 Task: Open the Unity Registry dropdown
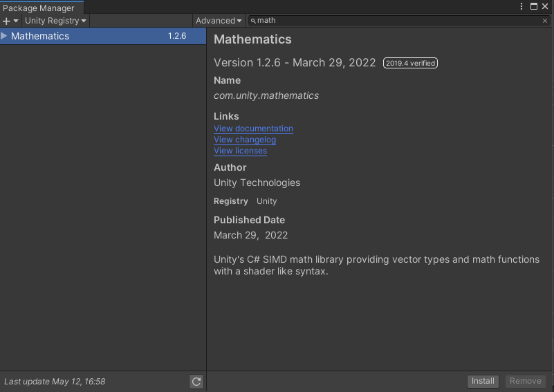click(55, 21)
